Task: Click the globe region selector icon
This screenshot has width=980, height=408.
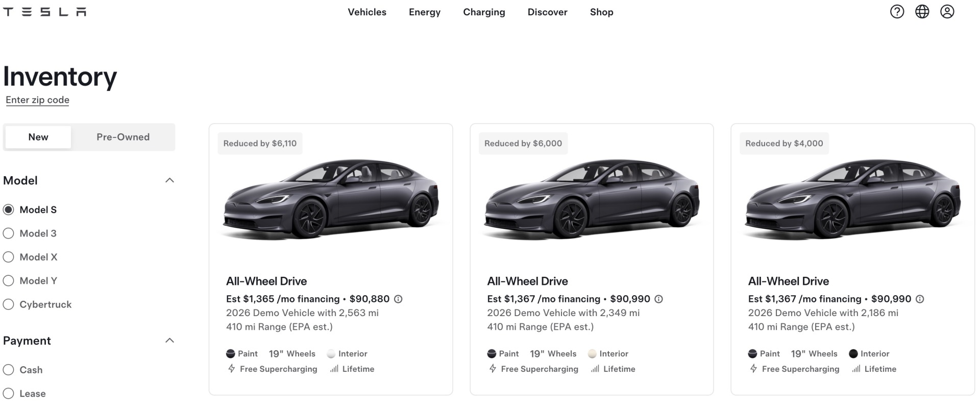Action: tap(922, 12)
